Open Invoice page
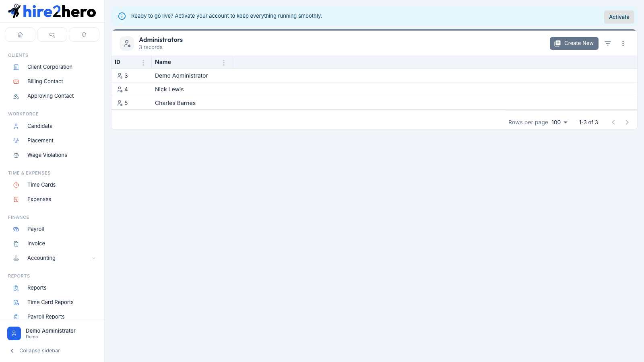Screen dimensions: 644x362 point(36,244)
